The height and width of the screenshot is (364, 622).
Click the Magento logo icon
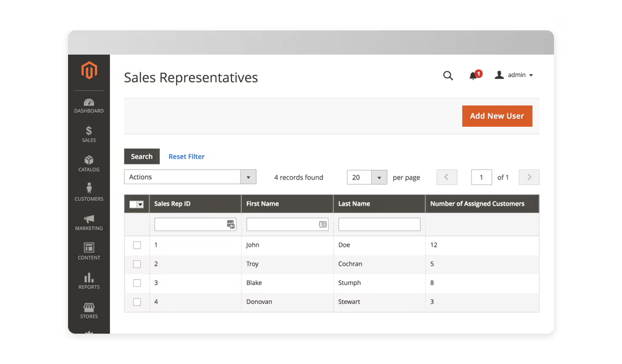click(x=89, y=70)
